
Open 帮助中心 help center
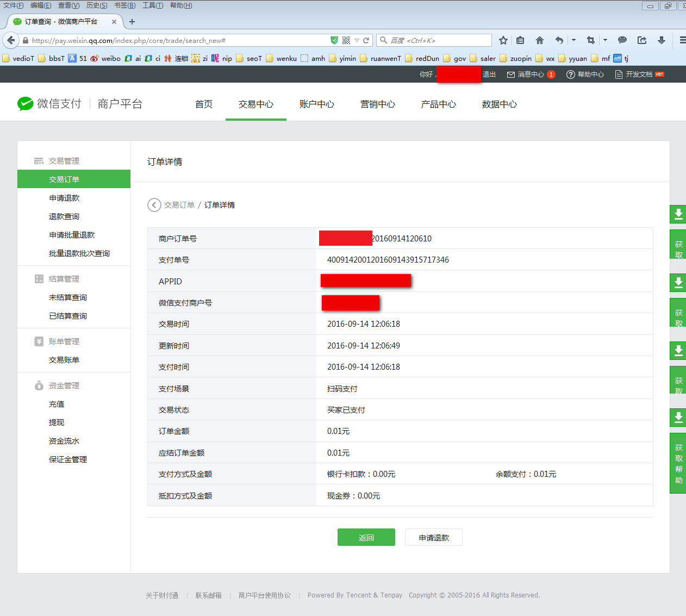coord(585,74)
